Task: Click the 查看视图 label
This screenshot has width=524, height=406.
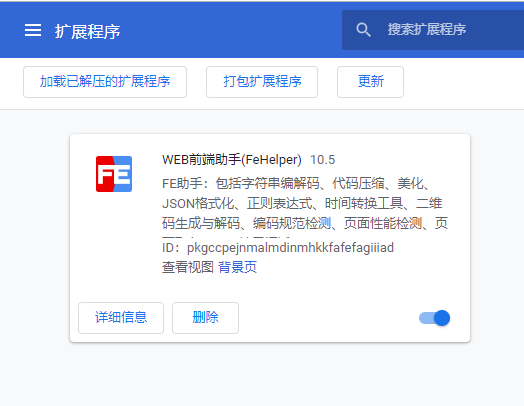Action: click(188, 267)
